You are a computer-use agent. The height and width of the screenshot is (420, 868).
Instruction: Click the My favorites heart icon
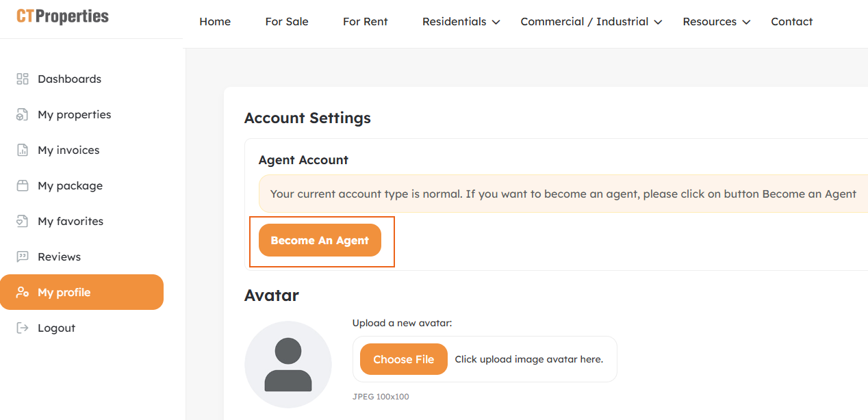point(23,221)
